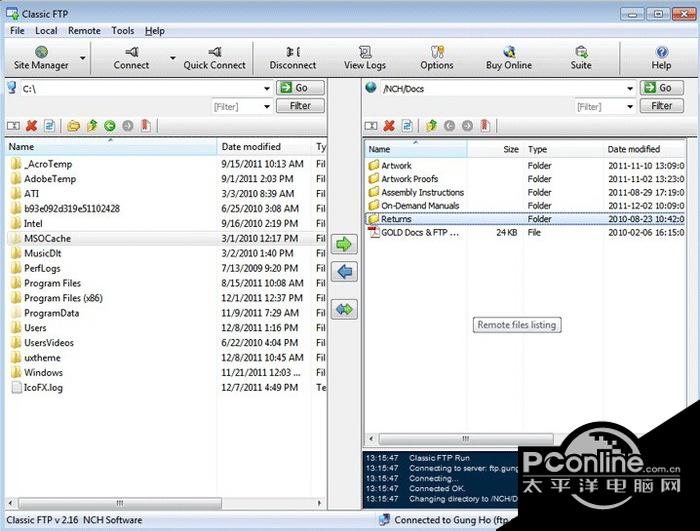Open the Remote menu
The width and height of the screenshot is (700, 531).
click(84, 31)
